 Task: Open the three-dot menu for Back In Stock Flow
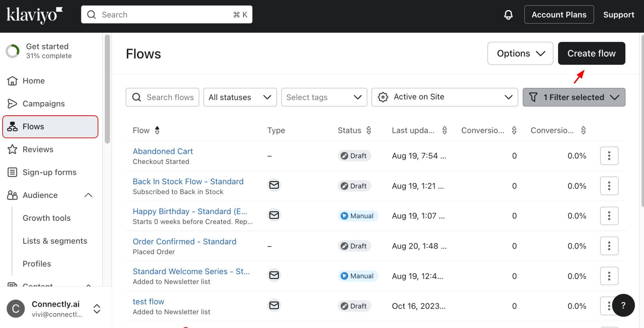[x=609, y=186]
